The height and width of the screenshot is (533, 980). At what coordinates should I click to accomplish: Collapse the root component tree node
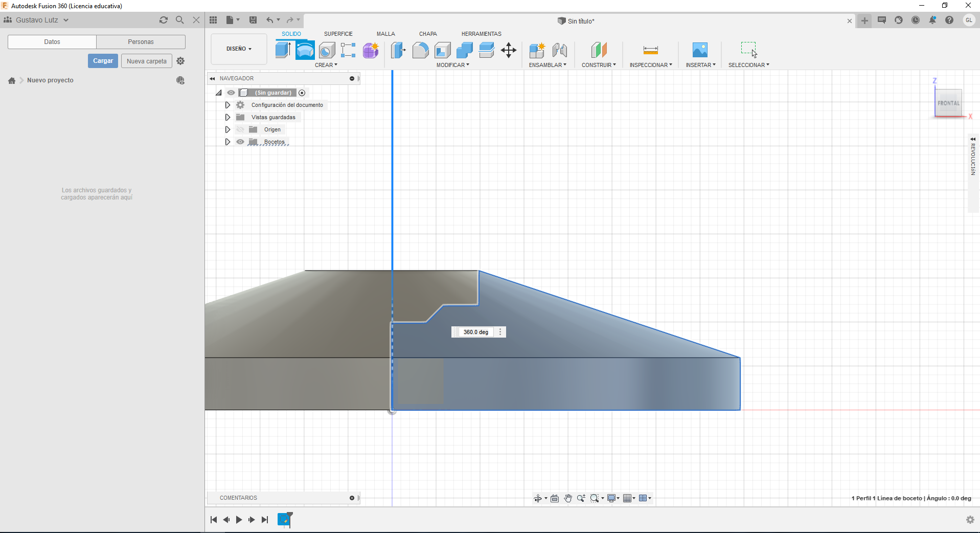[x=219, y=93]
